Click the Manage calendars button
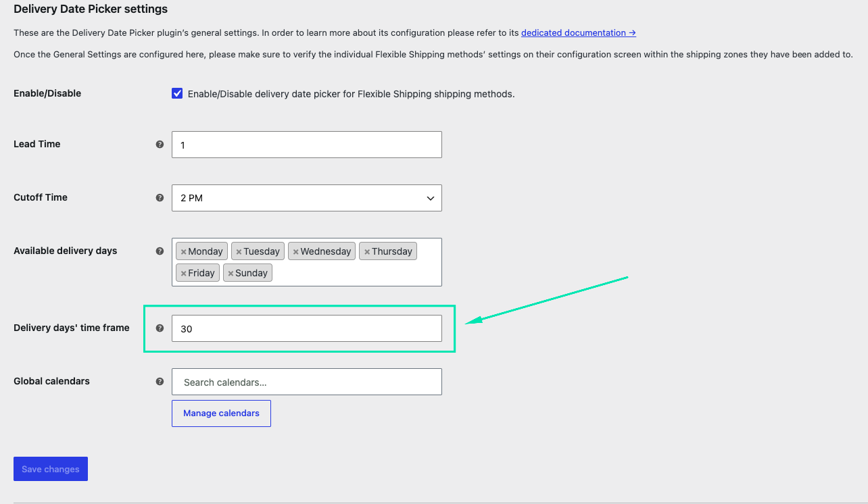The width and height of the screenshot is (868, 504). 221,413
